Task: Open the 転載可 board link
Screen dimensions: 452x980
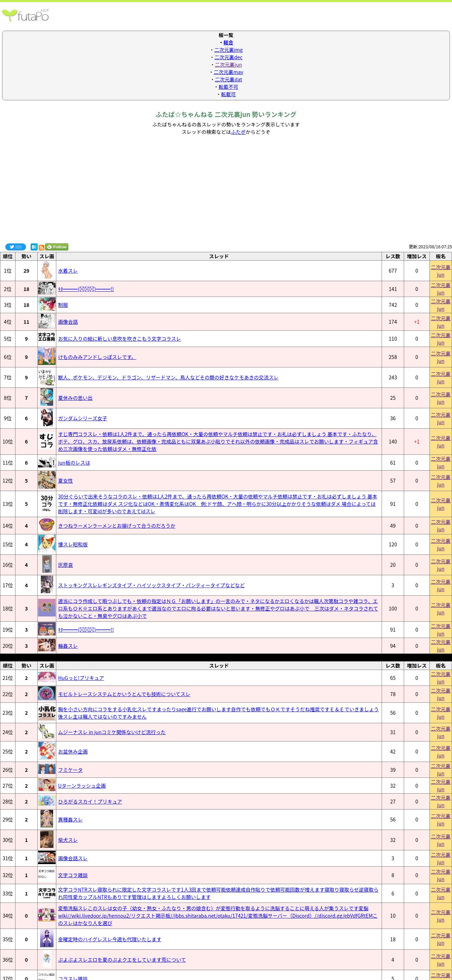Action: coord(228,94)
